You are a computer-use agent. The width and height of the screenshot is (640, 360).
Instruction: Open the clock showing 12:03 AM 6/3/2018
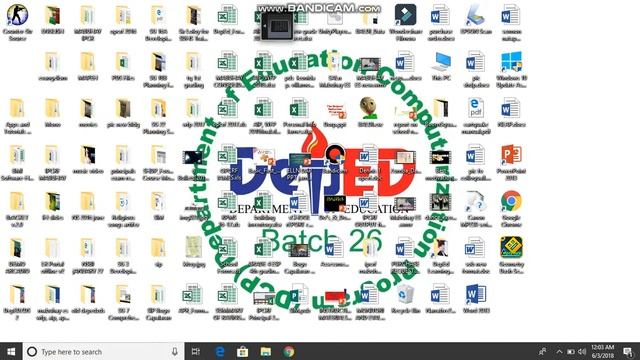point(602,351)
